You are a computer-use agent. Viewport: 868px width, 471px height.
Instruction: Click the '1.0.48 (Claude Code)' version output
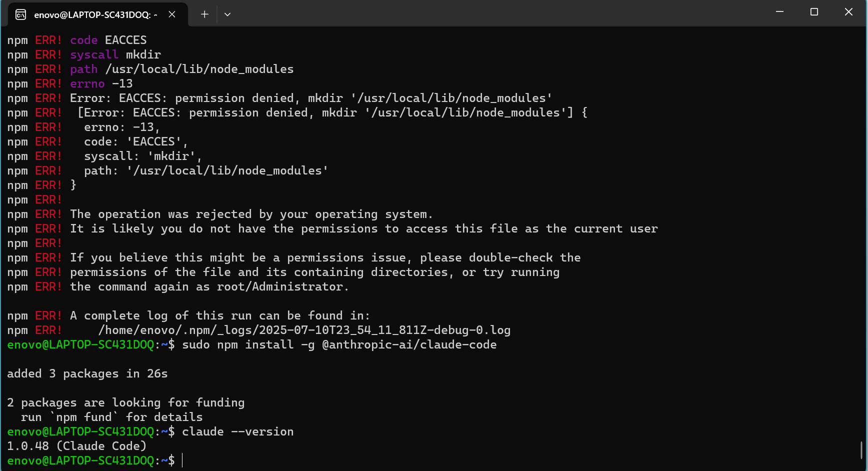point(76,446)
